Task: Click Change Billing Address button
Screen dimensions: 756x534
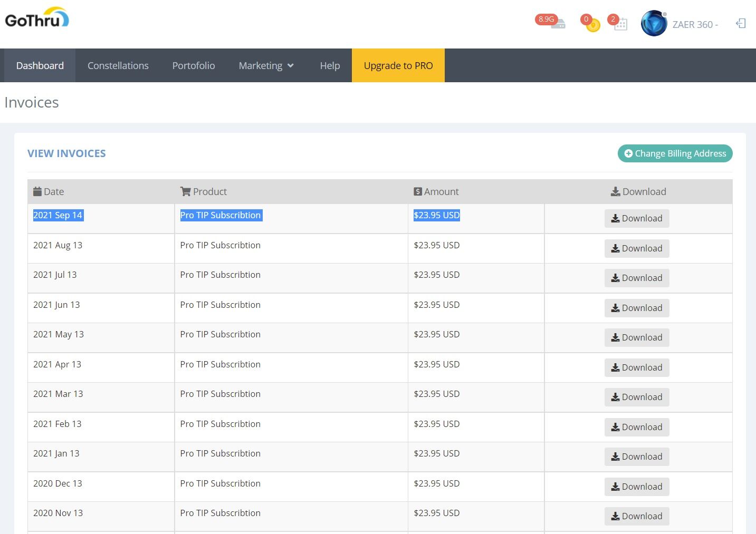Action: point(675,153)
